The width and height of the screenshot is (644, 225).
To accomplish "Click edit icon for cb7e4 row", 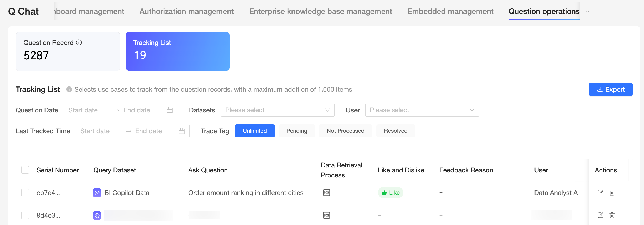I will [601, 193].
